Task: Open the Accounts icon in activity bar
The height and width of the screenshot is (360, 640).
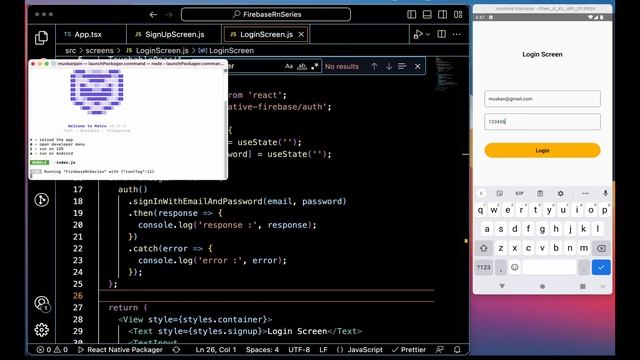Action: pyautogui.click(x=42, y=303)
